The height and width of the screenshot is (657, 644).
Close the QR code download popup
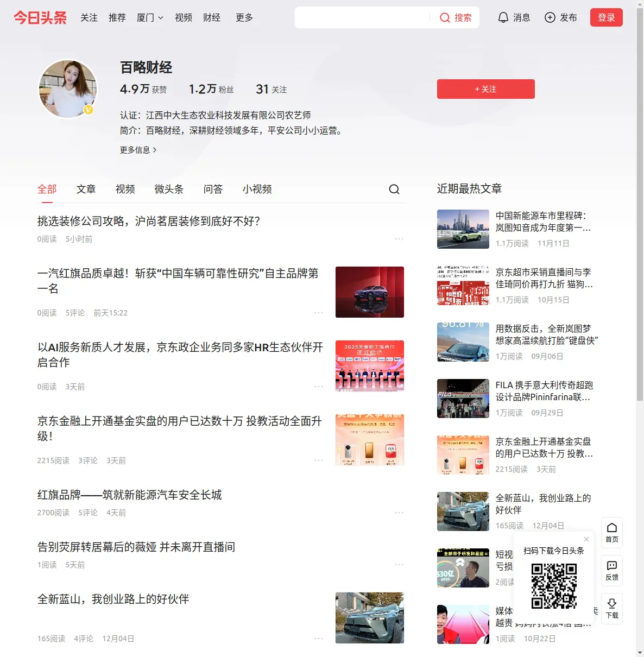(x=586, y=539)
